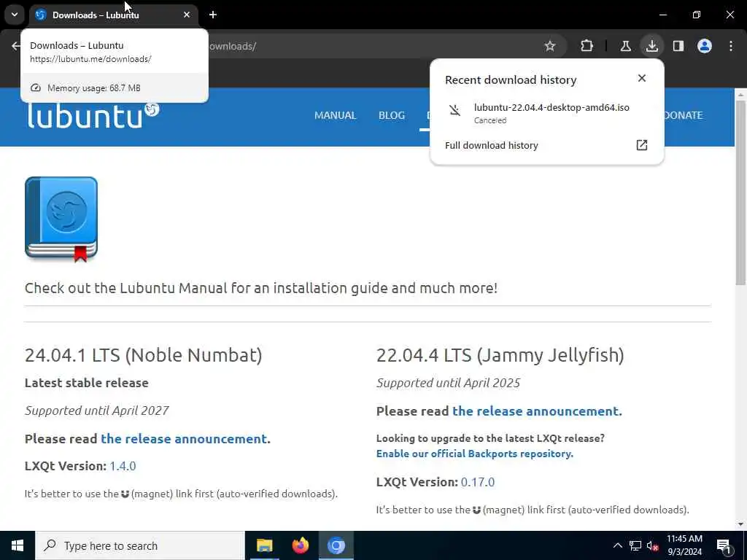
Task: Open LXQt version 0.17.0 link
Action: pyautogui.click(x=478, y=482)
